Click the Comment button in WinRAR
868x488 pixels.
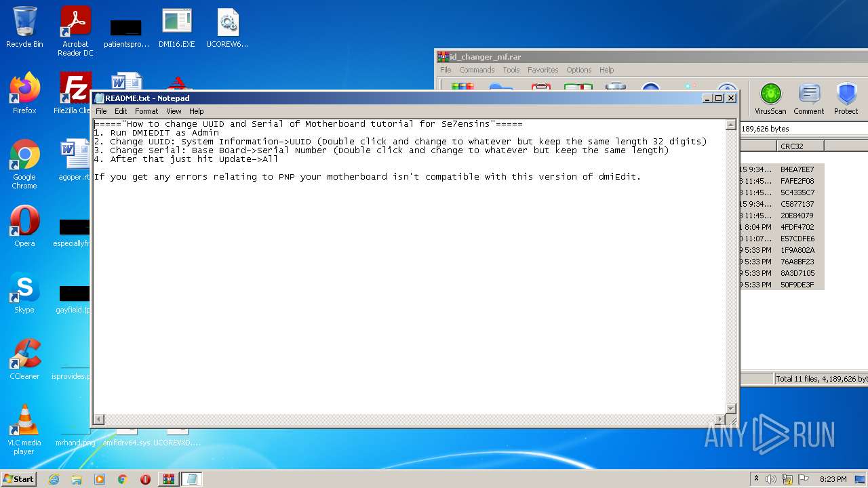click(x=808, y=99)
